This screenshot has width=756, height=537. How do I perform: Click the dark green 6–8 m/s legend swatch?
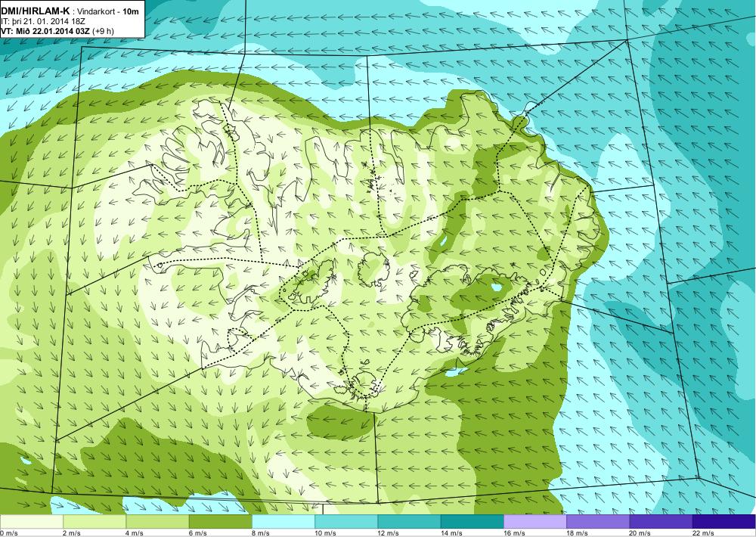click(220, 522)
